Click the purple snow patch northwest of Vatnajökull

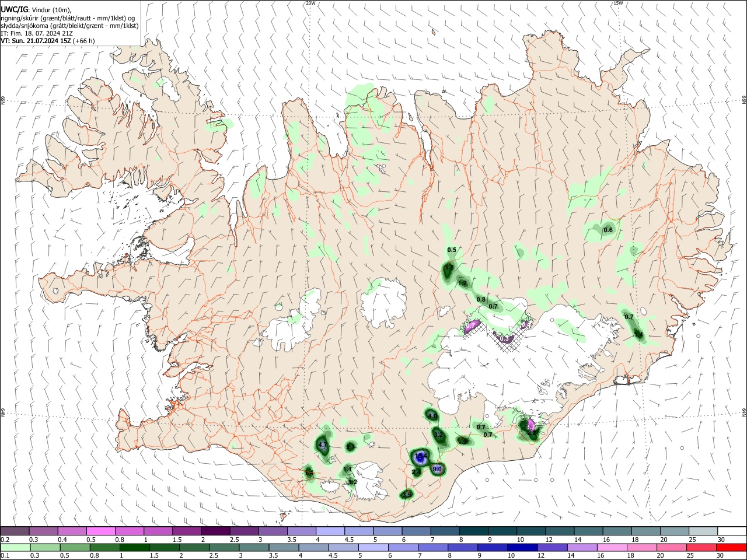(x=472, y=326)
